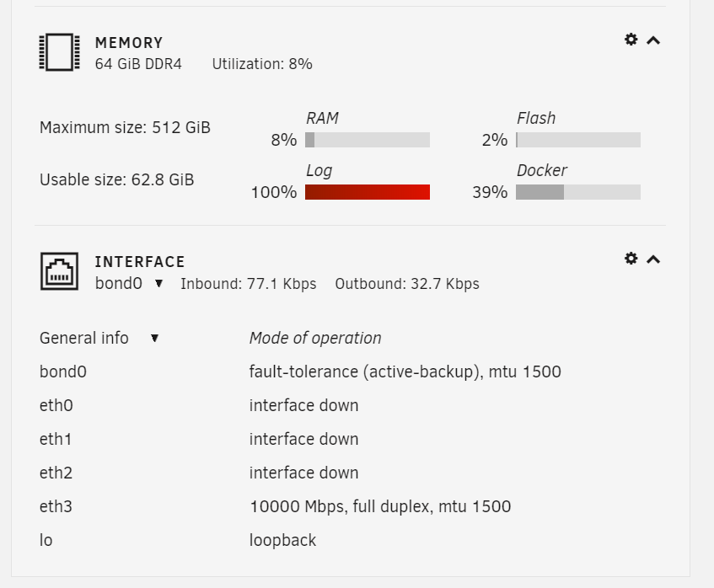Viewport: 714px width, 588px height.
Task: Click the MEMORY section heading
Action: pos(129,43)
